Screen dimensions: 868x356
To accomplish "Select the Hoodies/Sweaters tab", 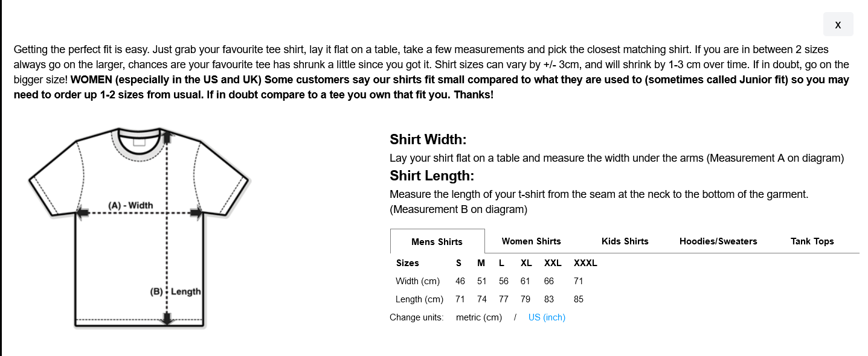I will (x=718, y=241).
